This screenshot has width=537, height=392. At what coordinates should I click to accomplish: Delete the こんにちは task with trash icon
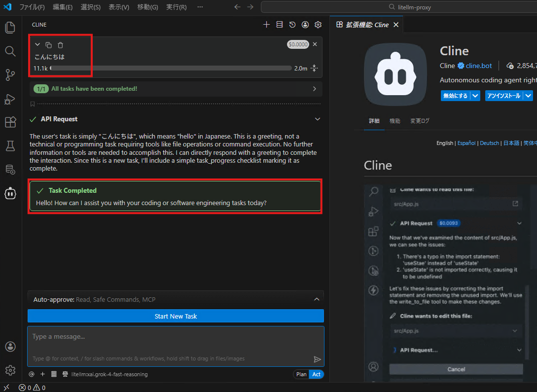click(x=60, y=45)
